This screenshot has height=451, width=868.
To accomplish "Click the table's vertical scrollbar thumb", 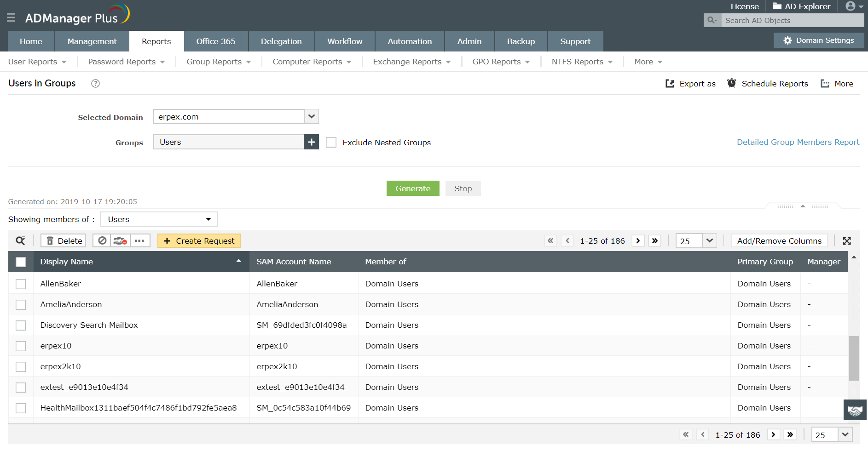I will [854, 359].
